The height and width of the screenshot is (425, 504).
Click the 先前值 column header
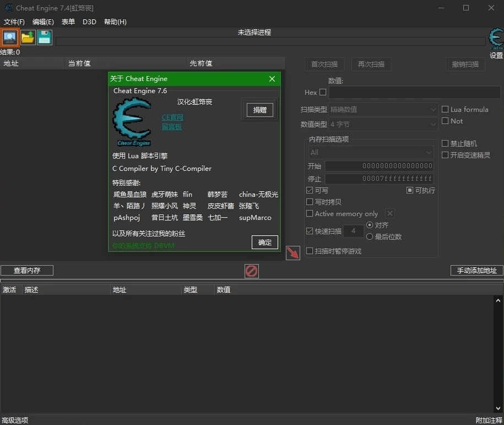click(x=235, y=63)
